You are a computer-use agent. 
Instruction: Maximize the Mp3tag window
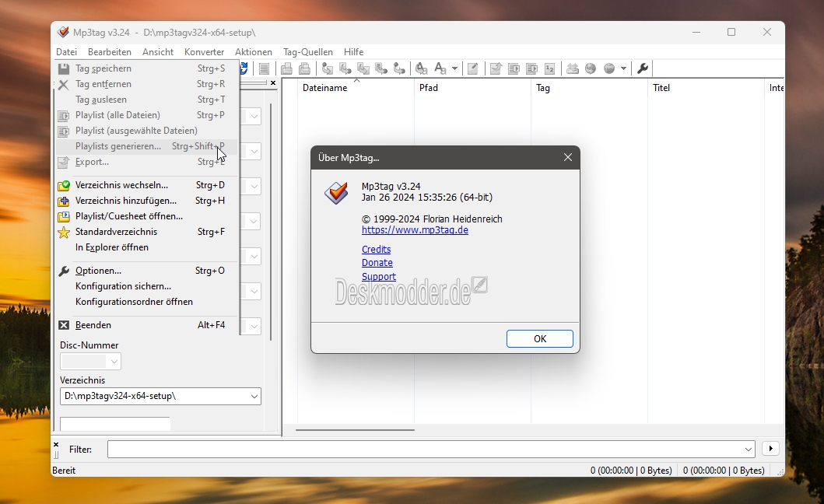[x=731, y=32]
